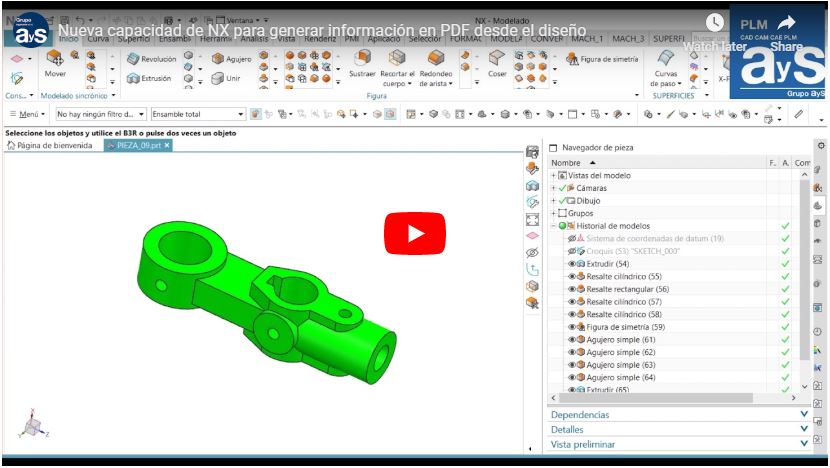Image resolution: width=830 pixels, height=468 pixels.
Task: Open the Análisis ribbon tab
Action: pos(251,38)
